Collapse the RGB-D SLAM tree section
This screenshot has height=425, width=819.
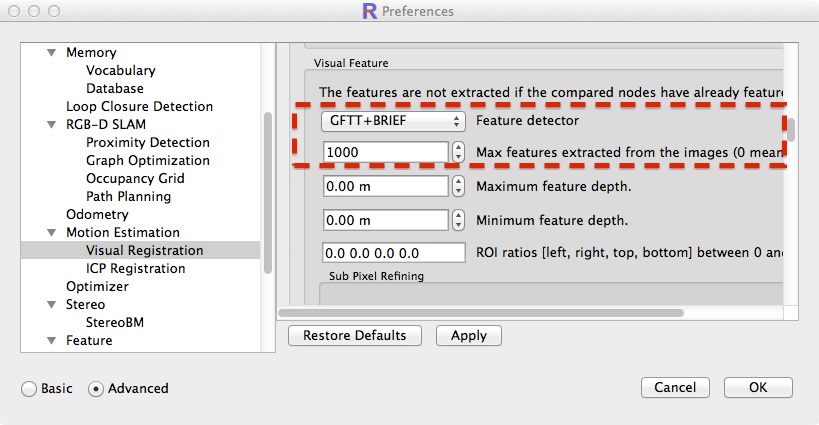(x=51, y=125)
